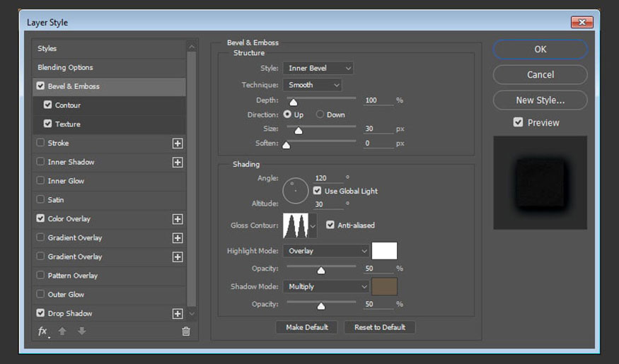
Task: Add another Inner Shadow with plus icon
Action: 178,162
